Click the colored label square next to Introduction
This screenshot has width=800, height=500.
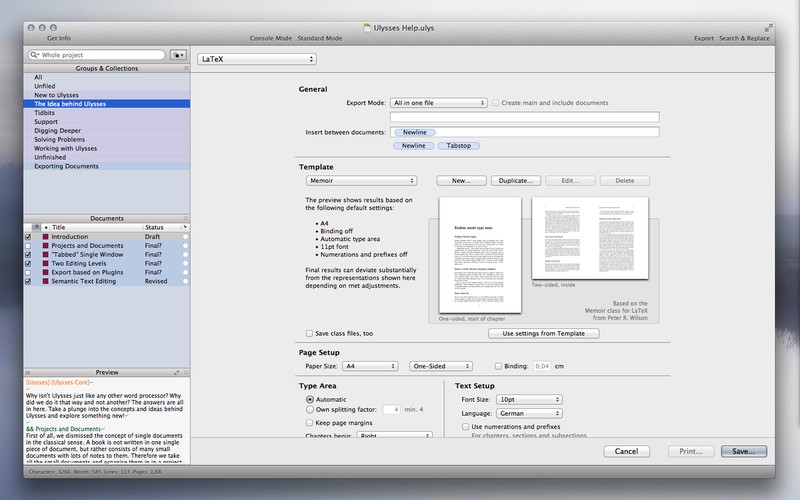coord(45,237)
